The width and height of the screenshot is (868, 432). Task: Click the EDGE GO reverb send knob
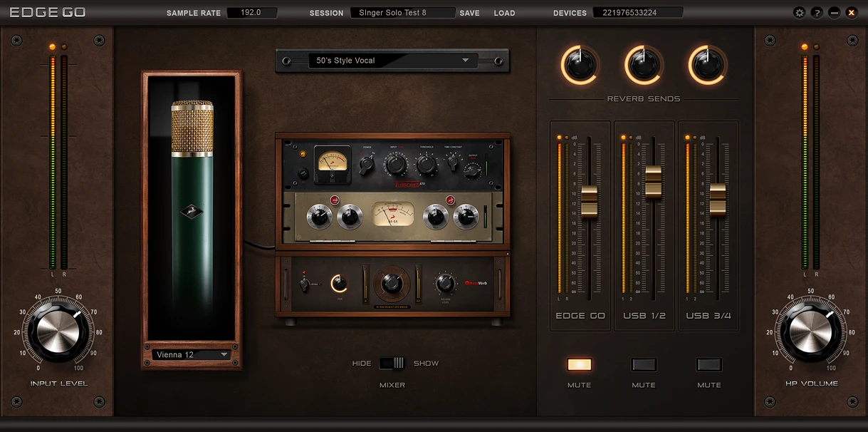tap(580, 66)
